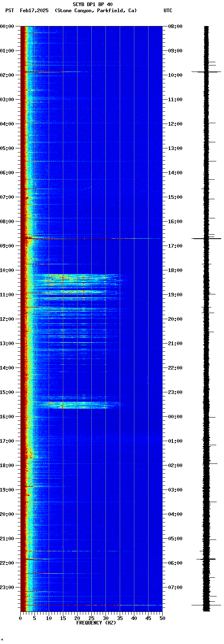Image resolution: width=224 pixels, height=644 pixels.
Task: Click the PST time label "00:00"
Action: pos(7,26)
